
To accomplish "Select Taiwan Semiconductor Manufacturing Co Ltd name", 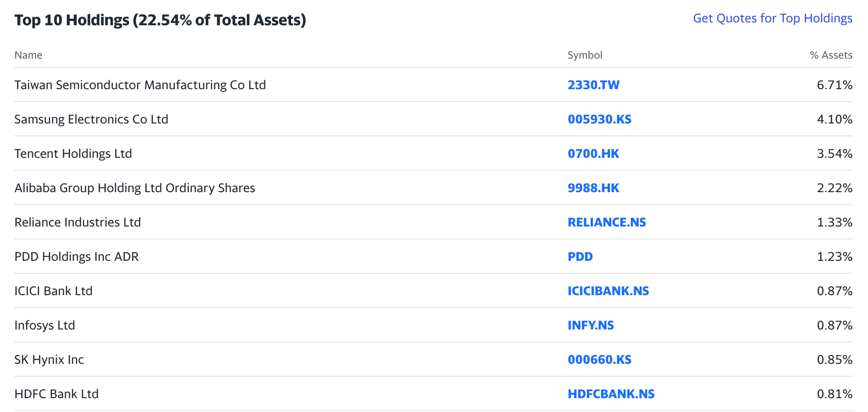I will coord(140,85).
